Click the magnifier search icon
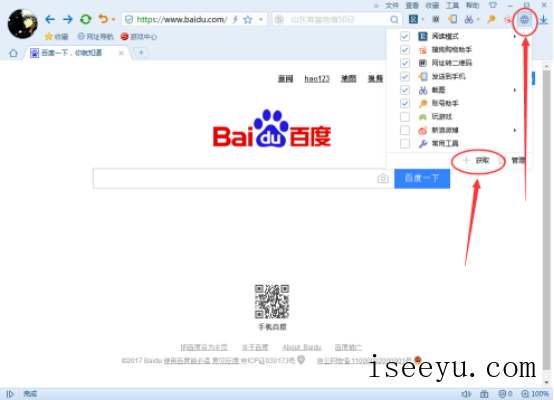The height and width of the screenshot is (400, 554). [x=394, y=19]
